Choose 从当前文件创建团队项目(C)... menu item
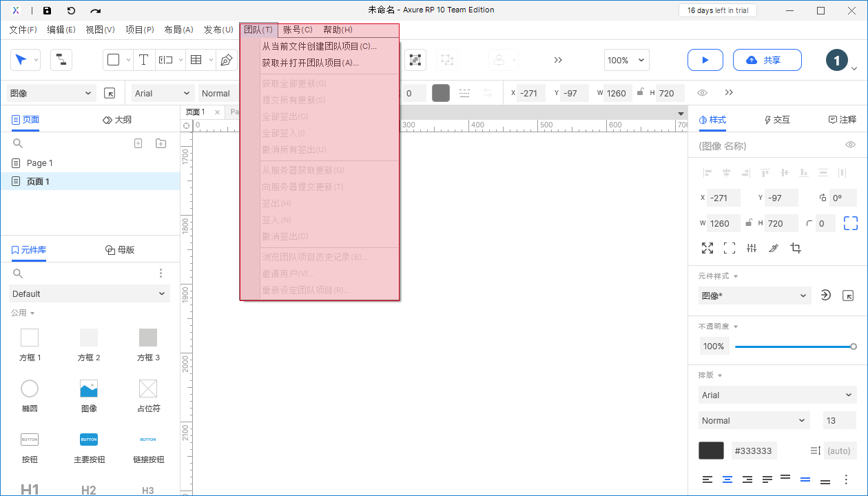The height and width of the screenshot is (496, 868). pyautogui.click(x=320, y=46)
